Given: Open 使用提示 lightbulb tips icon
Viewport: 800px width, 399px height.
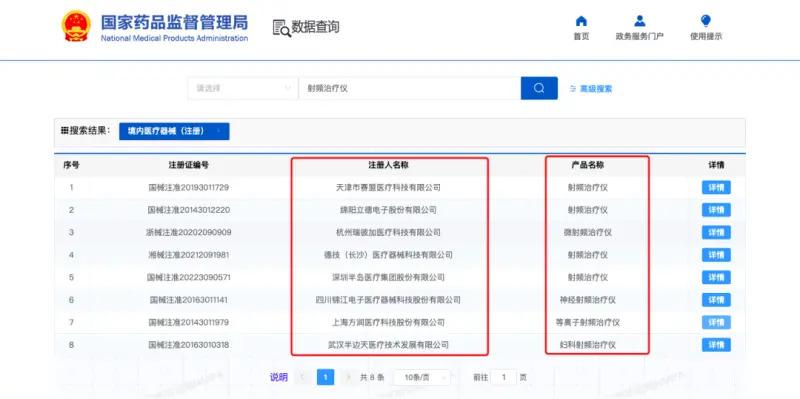Looking at the screenshot, I should pos(706,21).
